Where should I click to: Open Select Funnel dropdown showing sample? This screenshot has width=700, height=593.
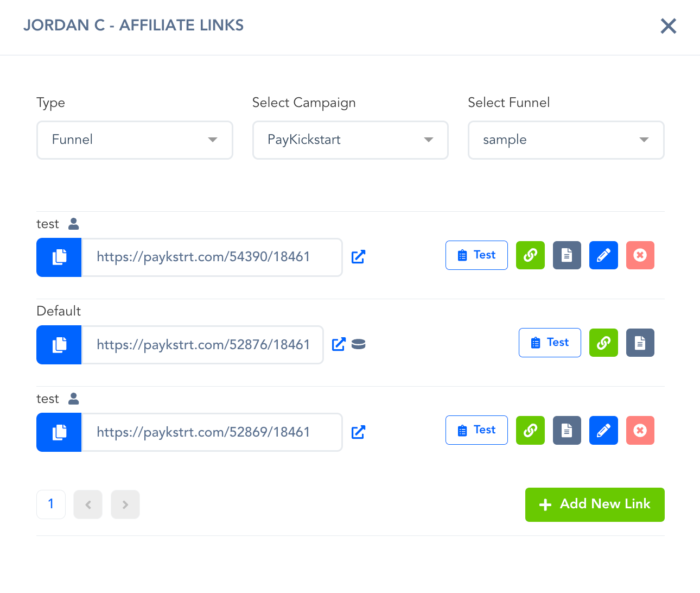click(x=566, y=140)
